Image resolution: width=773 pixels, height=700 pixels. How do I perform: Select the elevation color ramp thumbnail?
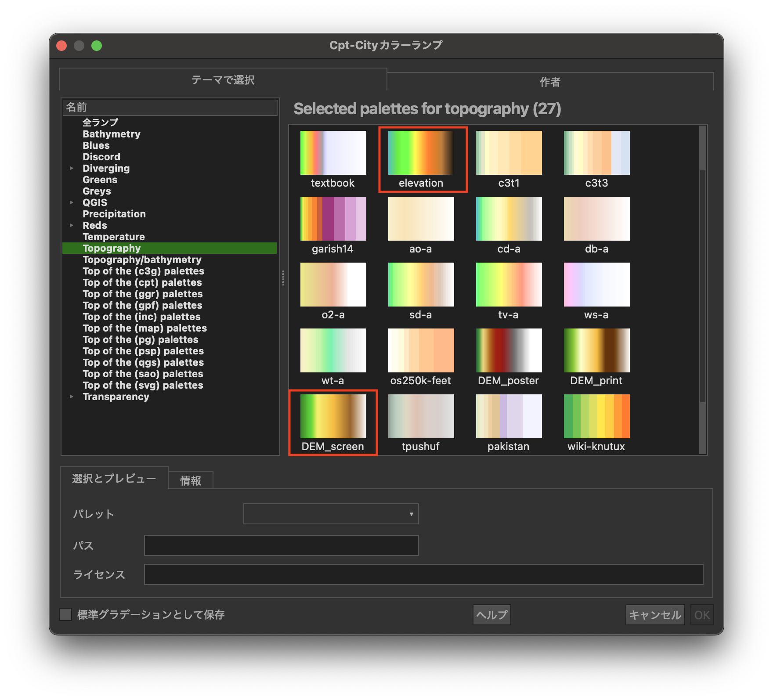tap(421, 153)
